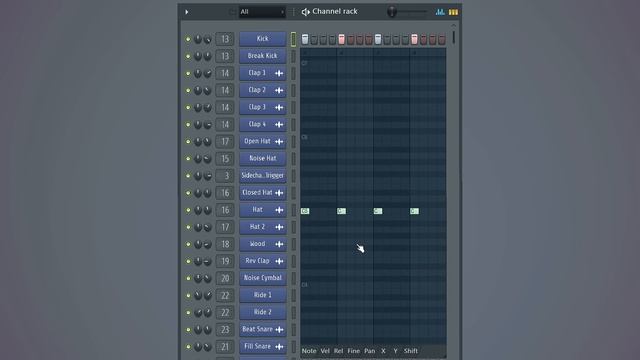Click Fill Snare mixer track number 21
The height and width of the screenshot is (360, 640).
pos(225,347)
